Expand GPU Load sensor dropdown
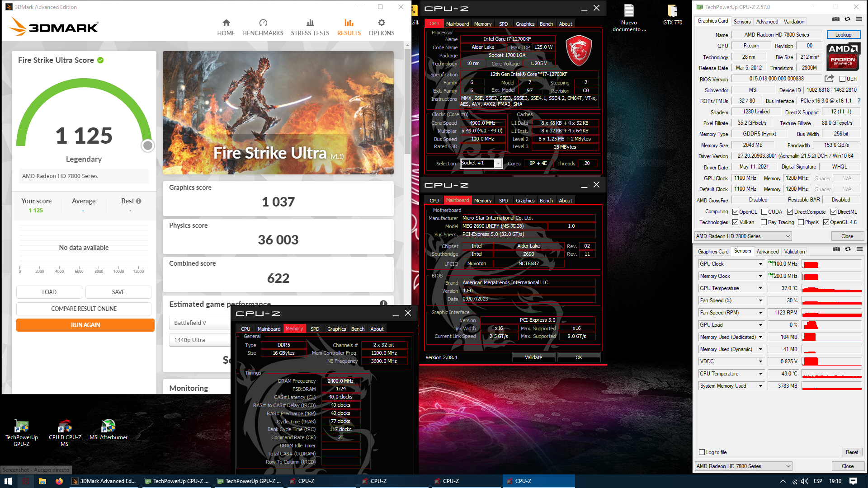 (760, 325)
